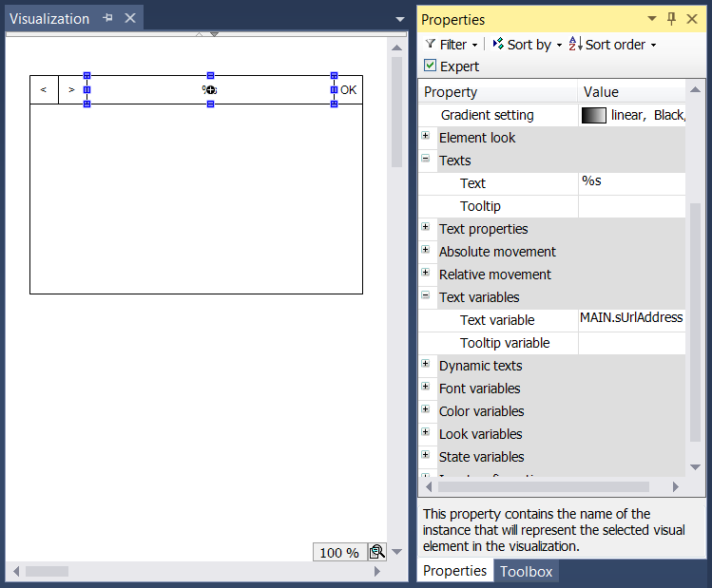
Task: Click the Sort by icon
Action: (498, 44)
